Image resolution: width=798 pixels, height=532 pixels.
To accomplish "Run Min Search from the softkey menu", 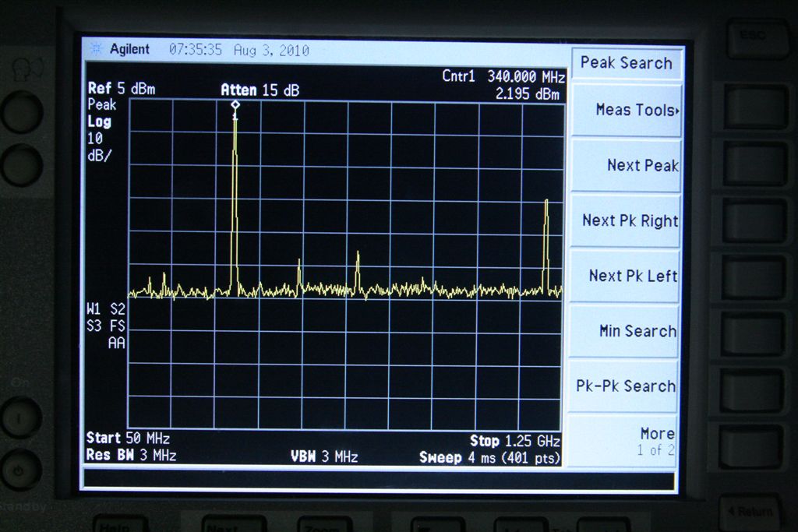I will pos(627,331).
